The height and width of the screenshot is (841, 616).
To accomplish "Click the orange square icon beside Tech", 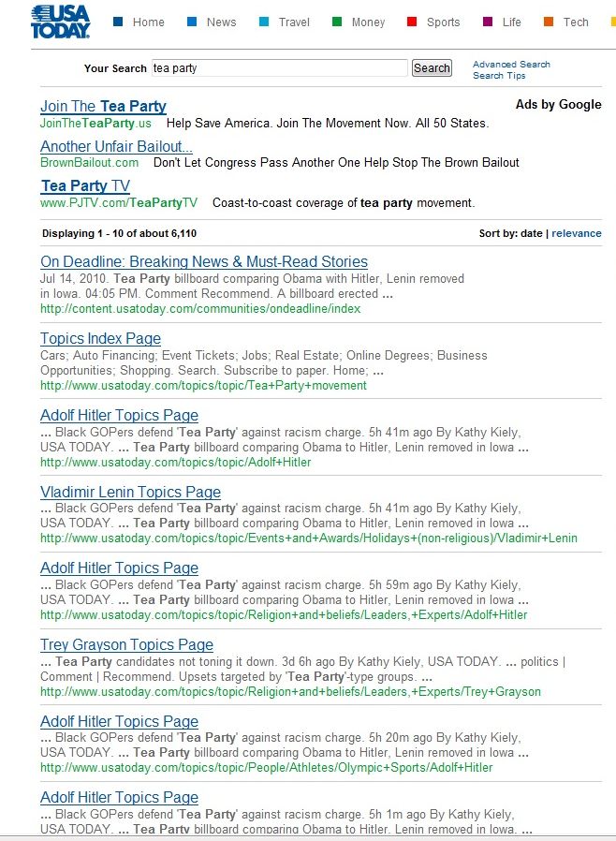I will pos(548,22).
